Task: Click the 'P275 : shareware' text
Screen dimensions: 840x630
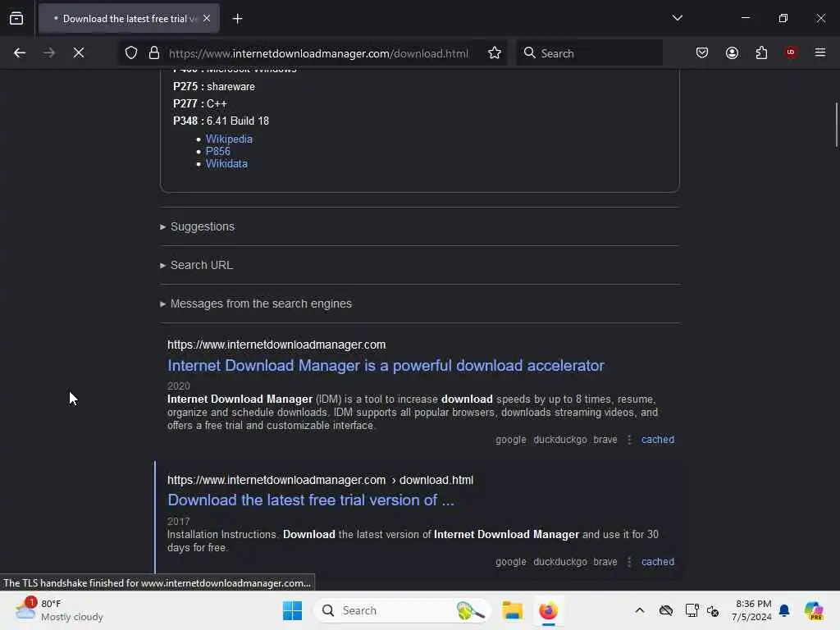Action: [x=214, y=86]
